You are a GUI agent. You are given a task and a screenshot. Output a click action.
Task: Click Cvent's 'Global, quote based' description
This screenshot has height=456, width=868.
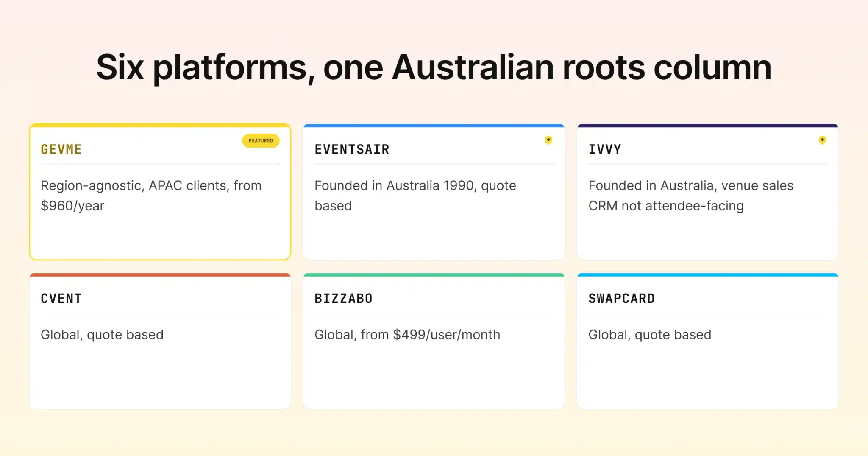pos(102,335)
